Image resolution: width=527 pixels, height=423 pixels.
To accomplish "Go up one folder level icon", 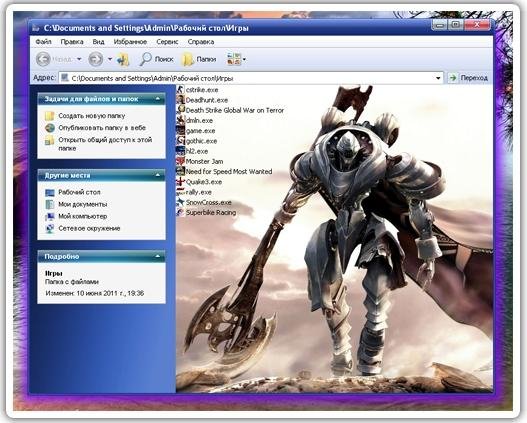I will tap(123, 59).
